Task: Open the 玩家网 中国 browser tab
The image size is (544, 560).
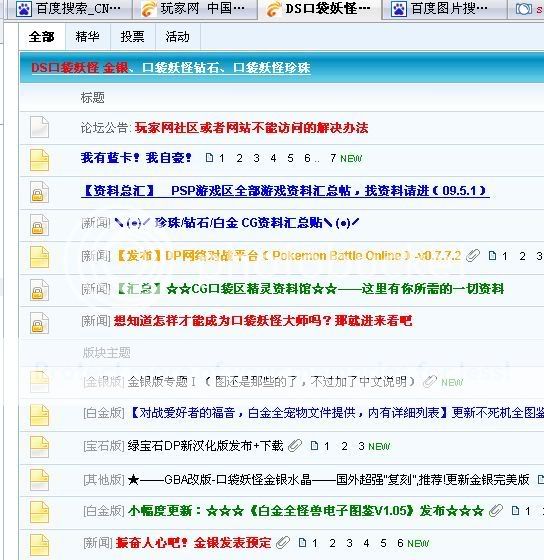Action: click(x=194, y=9)
